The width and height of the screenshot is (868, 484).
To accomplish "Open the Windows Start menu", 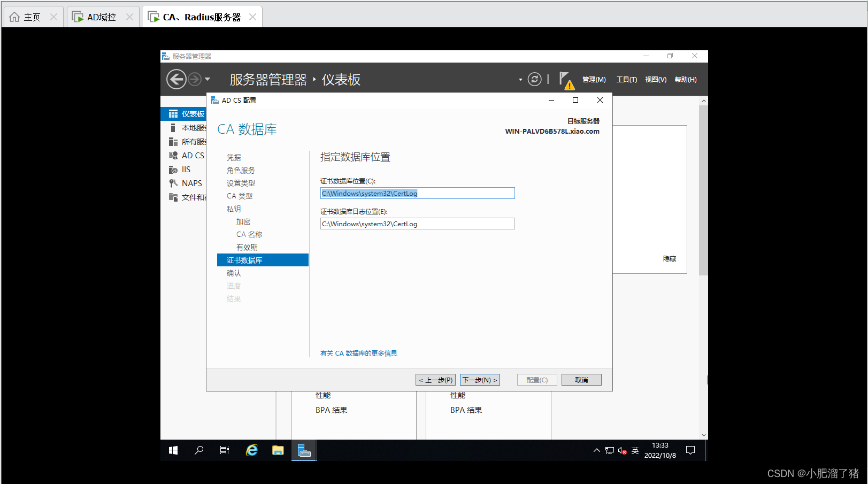I will pos(173,450).
